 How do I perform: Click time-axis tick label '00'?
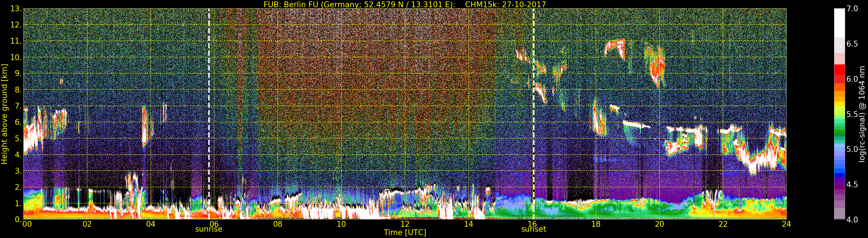27,224
